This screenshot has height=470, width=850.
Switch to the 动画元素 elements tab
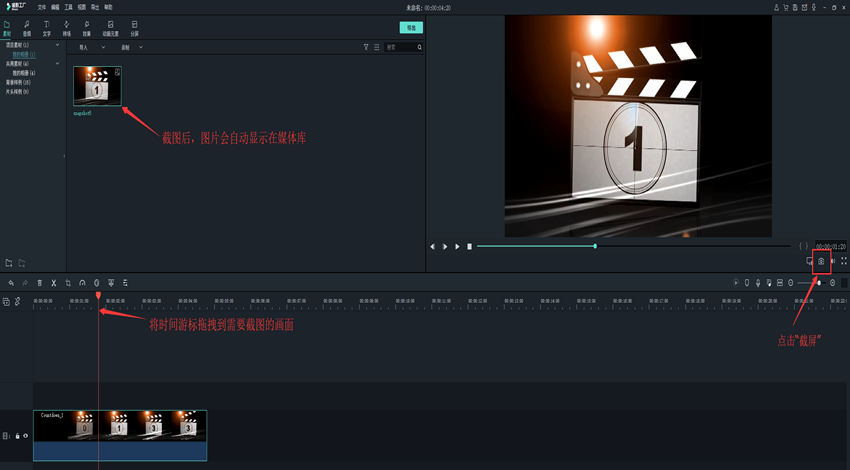point(111,29)
